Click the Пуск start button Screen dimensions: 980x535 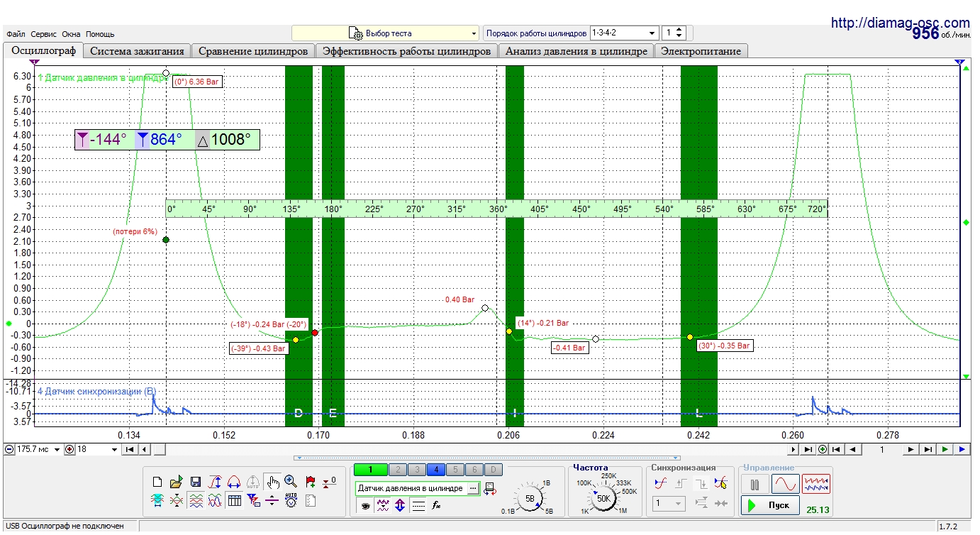770,506
